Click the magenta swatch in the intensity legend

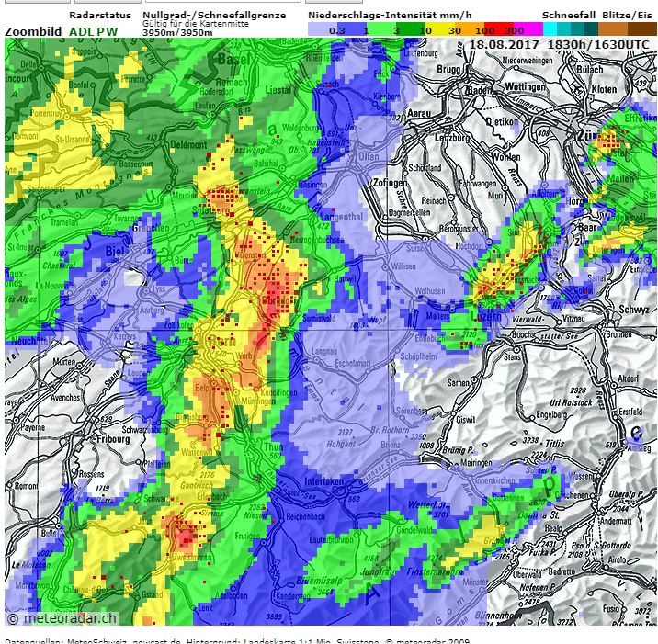click(x=528, y=29)
